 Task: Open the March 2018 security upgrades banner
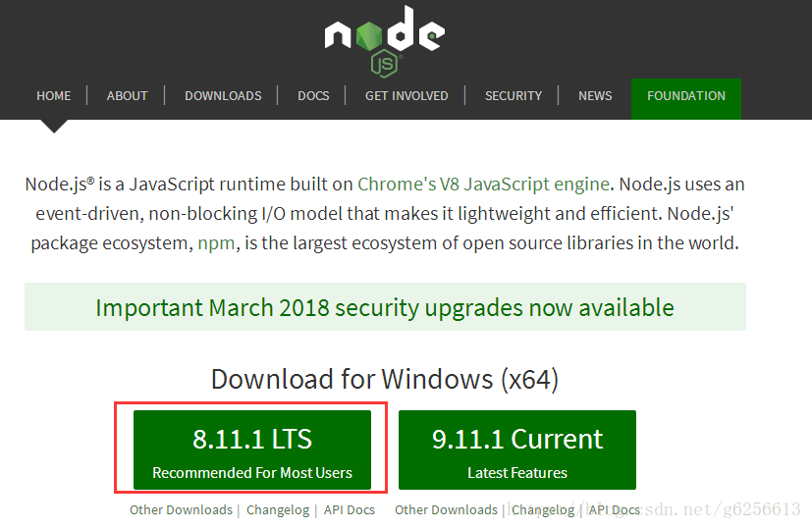click(385, 307)
